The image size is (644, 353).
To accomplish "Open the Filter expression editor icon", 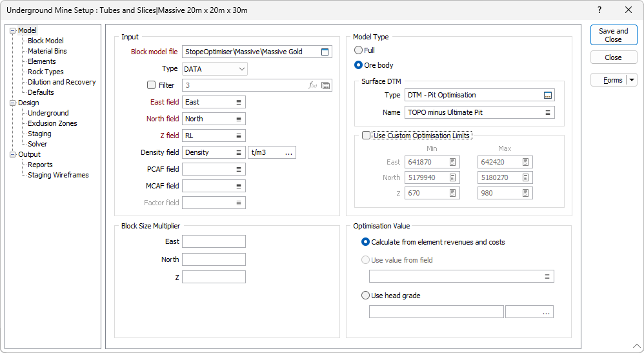I will [312, 85].
